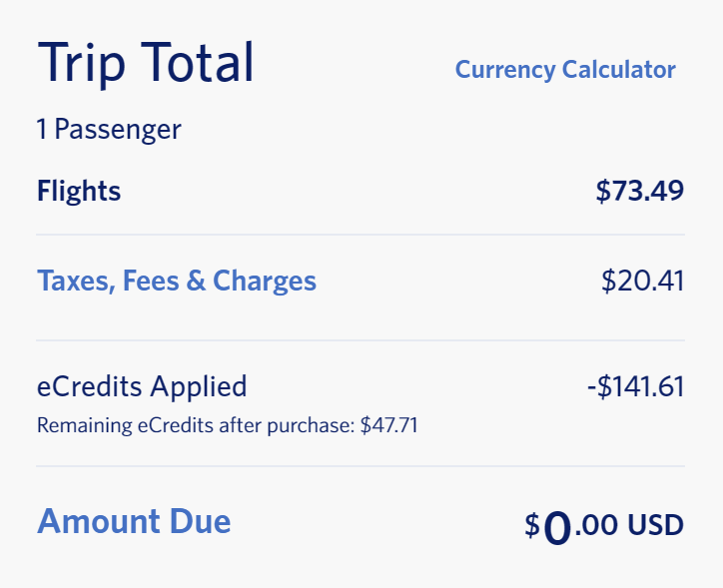The height and width of the screenshot is (588, 723).
Task: Select the $20.41 taxes amount
Action: pyautogui.click(x=643, y=281)
